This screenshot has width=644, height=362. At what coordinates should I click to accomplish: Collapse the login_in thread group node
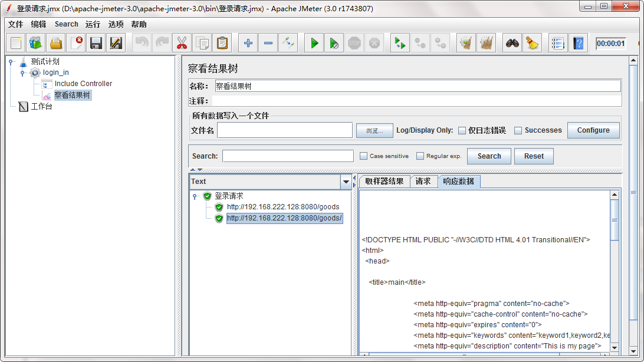pyautogui.click(x=23, y=73)
